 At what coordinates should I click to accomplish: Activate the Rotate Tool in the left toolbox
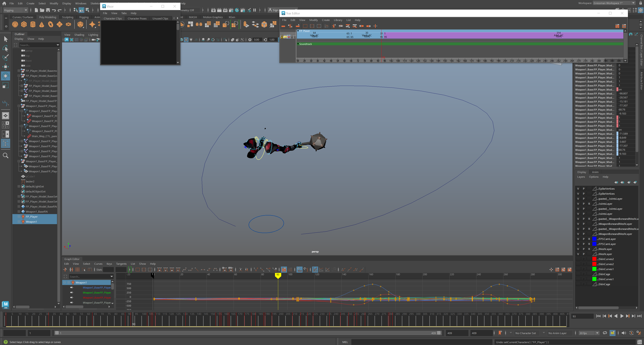(6, 76)
